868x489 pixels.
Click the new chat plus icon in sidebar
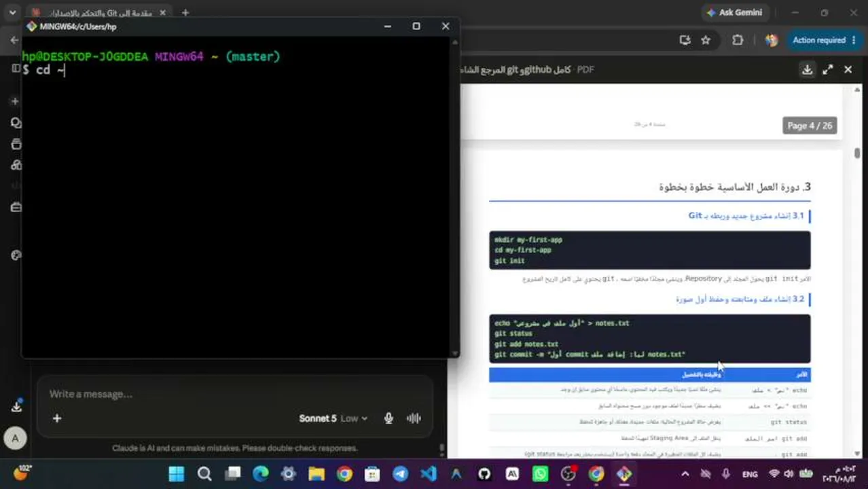pos(15,101)
